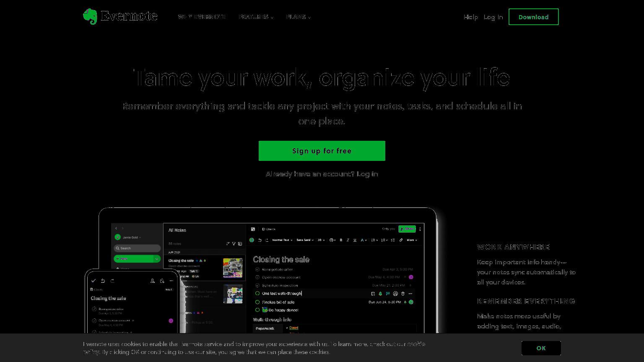Click Log in below the sign-up button

367,174
